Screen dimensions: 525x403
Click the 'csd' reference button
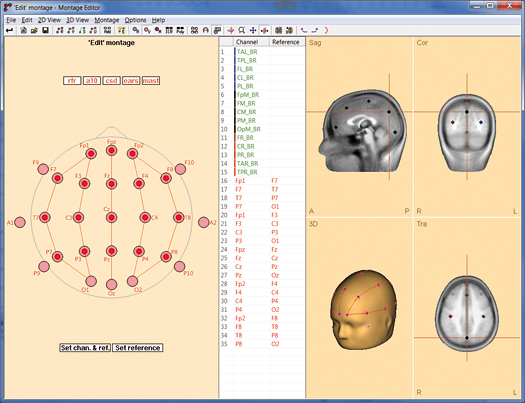click(111, 81)
